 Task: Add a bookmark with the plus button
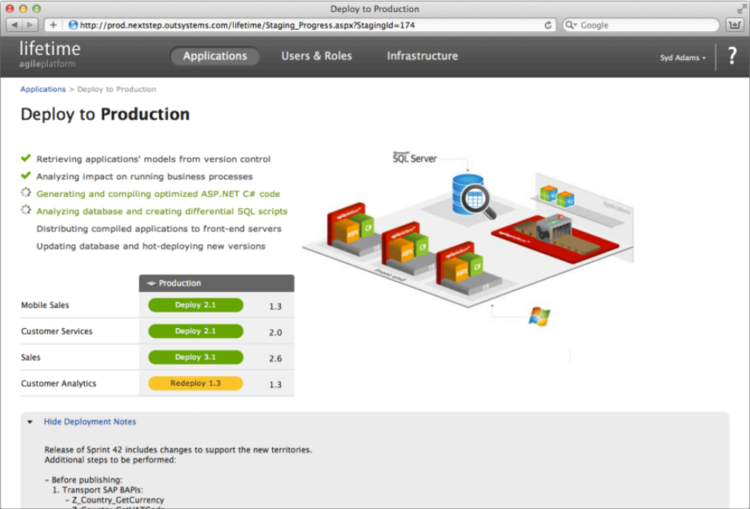tap(53, 25)
